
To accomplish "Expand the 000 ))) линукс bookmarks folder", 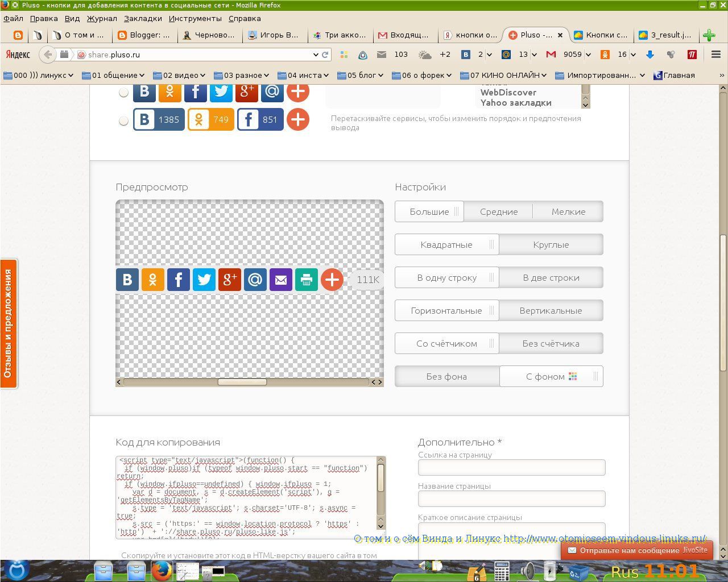I will (39, 75).
